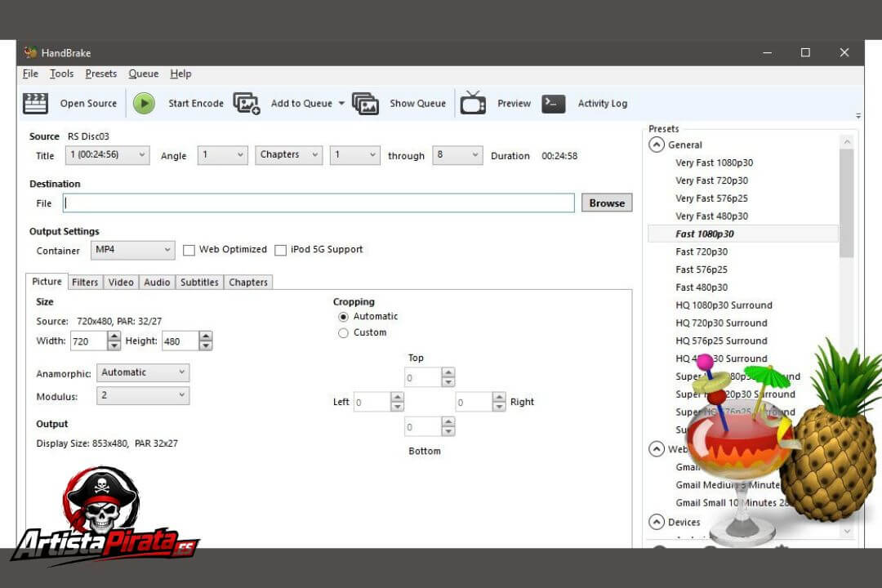Open the Anamorphic Automatic dropdown

pyautogui.click(x=143, y=372)
